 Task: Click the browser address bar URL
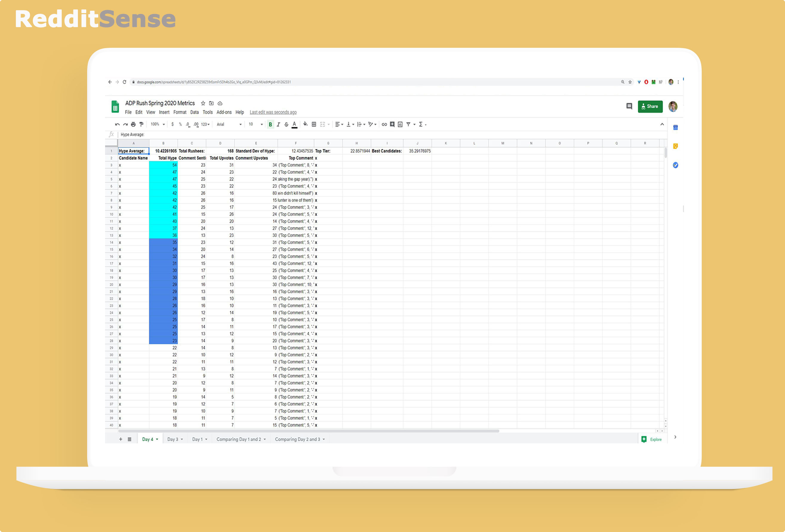coord(214,82)
